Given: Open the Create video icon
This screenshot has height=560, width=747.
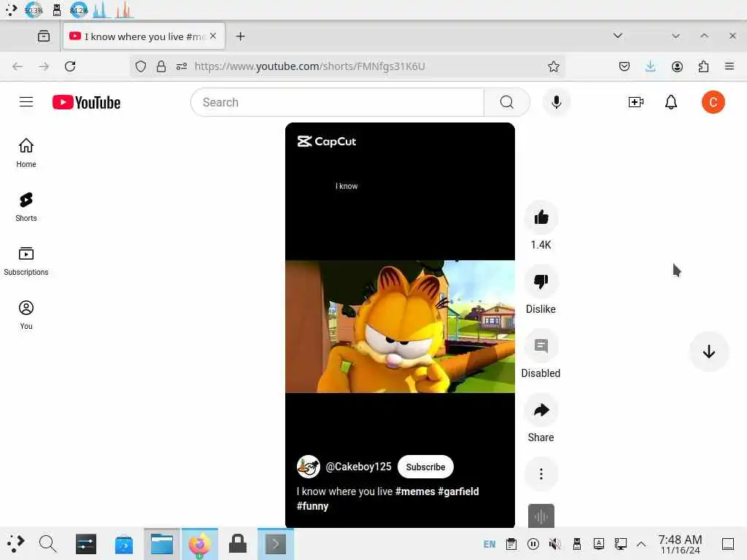Looking at the screenshot, I should 635,102.
